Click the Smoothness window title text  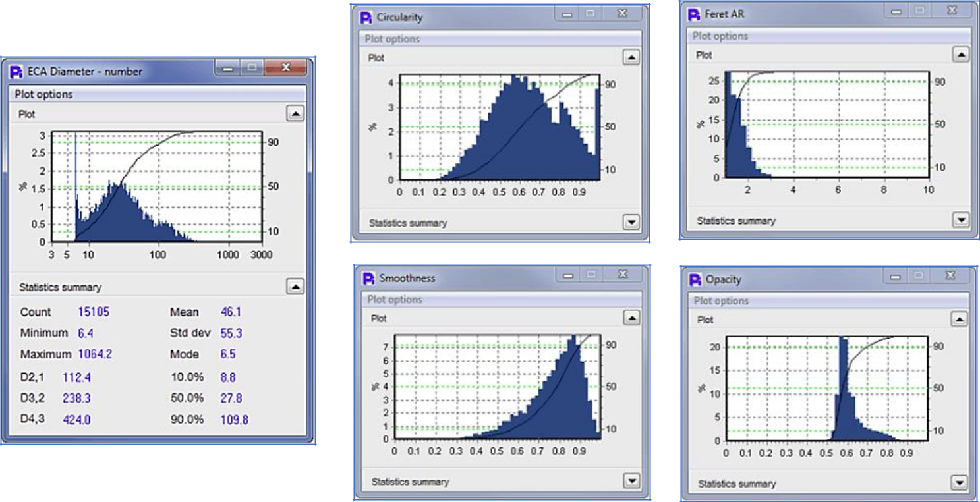407,278
